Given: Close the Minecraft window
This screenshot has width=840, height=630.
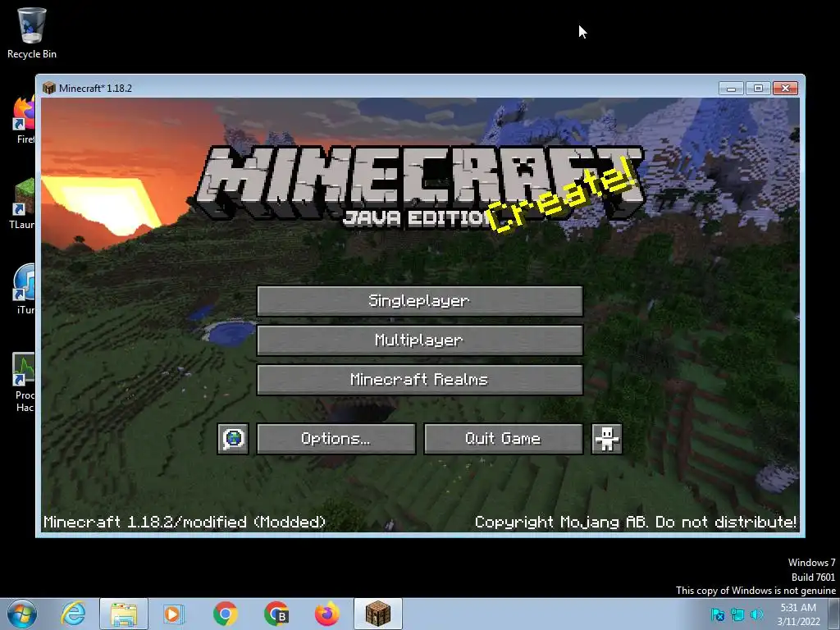Looking at the screenshot, I should point(785,89).
